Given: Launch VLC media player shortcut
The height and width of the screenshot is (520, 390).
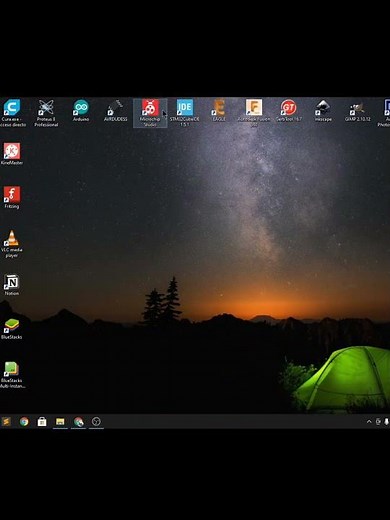Looking at the screenshot, I should pos(12,244).
